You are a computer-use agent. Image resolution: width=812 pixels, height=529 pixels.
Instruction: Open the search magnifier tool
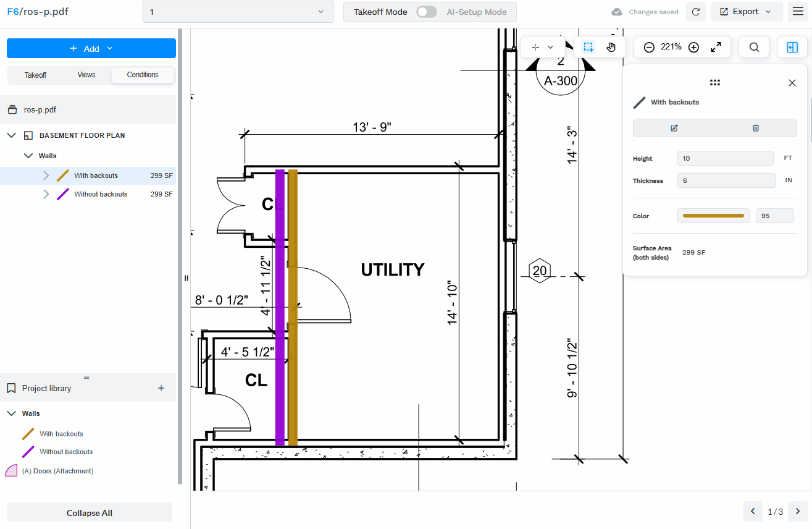coord(754,47)
